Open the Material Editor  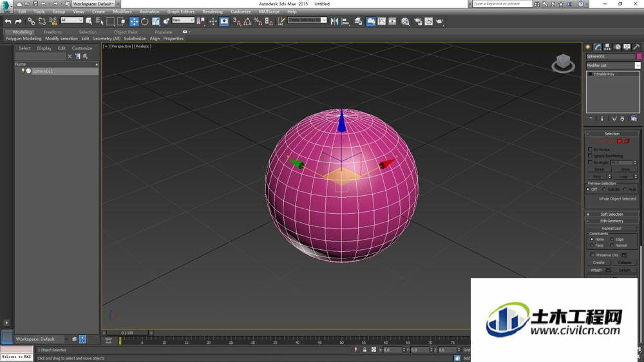click(405, 21)
